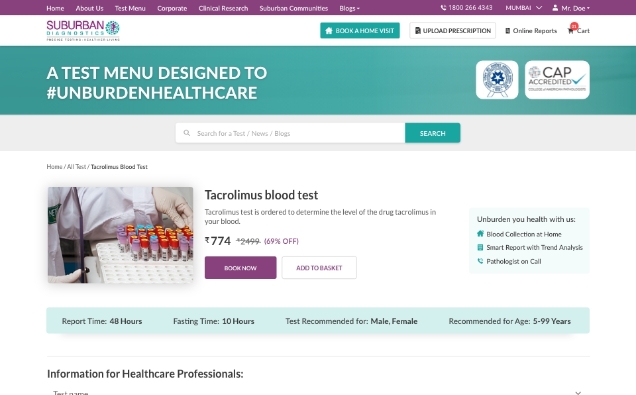Click the All Test breadcrumb link
The height and width of the screenshot is (395, 636).
pyautogui.click(x=76, y=167)
